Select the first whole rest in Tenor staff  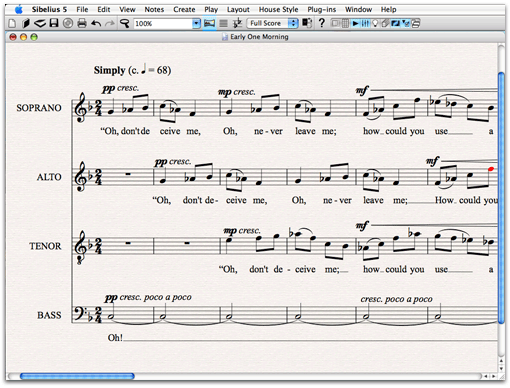pyautogui.click(x=128, y=243)
